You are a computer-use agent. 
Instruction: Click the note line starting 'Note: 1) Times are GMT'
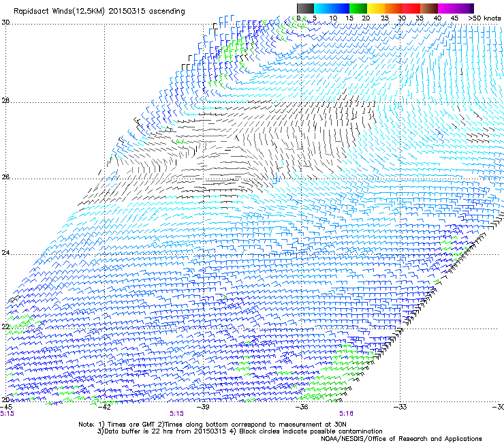[x=212, y=425]
